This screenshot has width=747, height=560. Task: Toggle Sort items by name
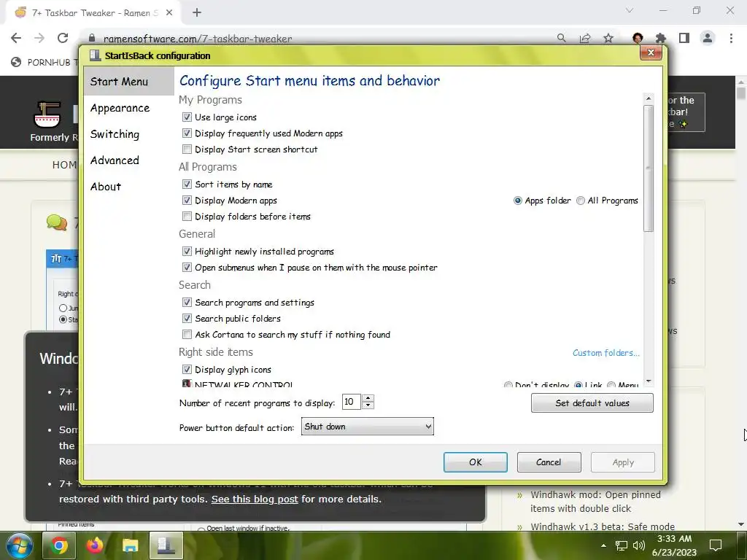coord(187,184)
